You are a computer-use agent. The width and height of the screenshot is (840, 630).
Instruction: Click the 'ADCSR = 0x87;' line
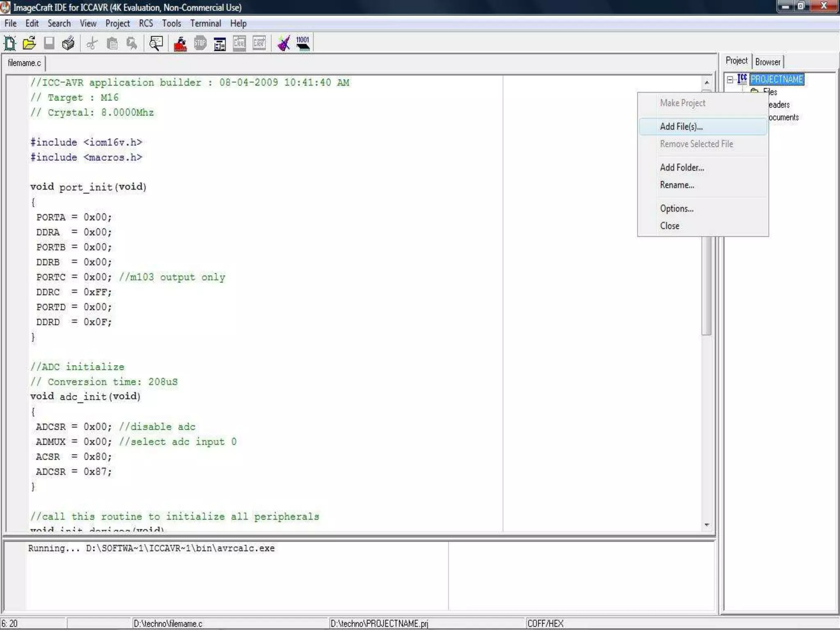tap(74, 472)
